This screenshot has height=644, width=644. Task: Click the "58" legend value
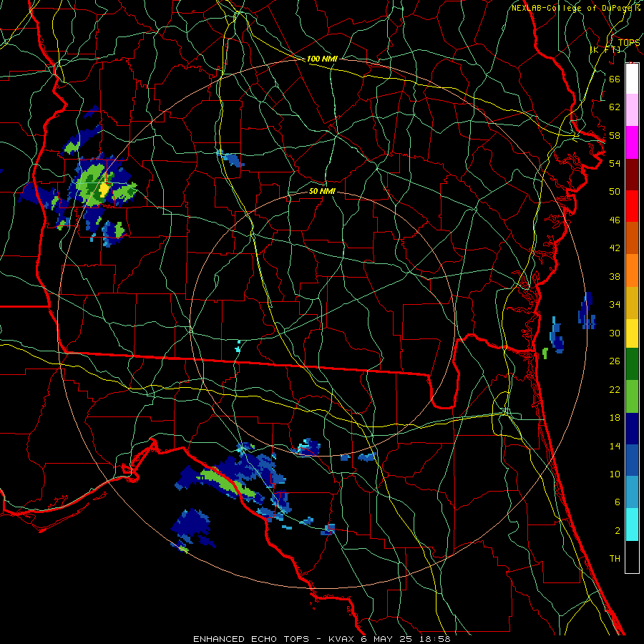(615, 135)
